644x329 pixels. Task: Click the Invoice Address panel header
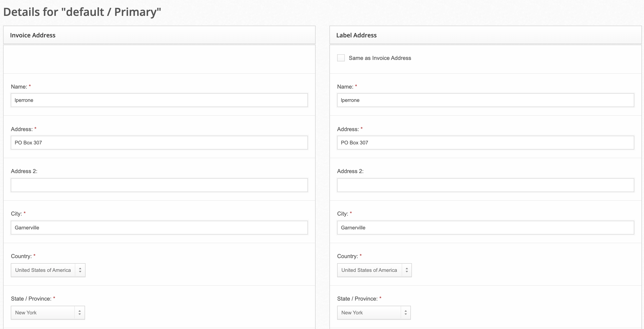coord(159,35)
